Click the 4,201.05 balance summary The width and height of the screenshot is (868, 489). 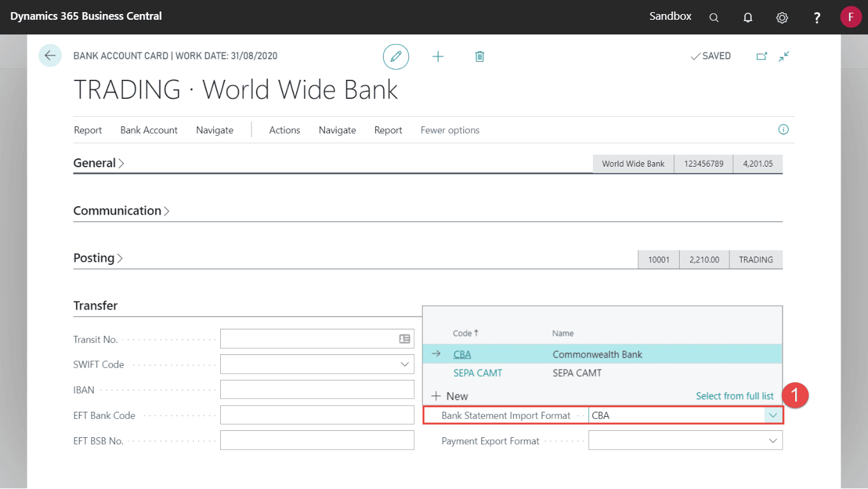758,164
